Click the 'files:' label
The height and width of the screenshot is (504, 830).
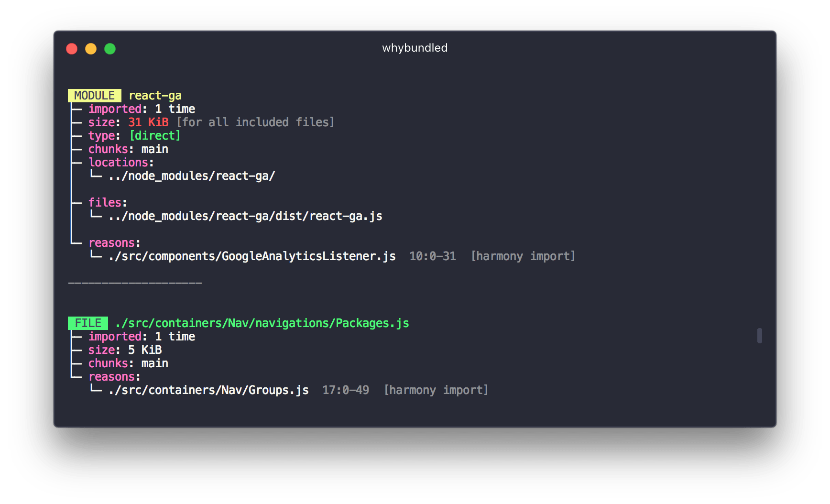coord(108,203)
